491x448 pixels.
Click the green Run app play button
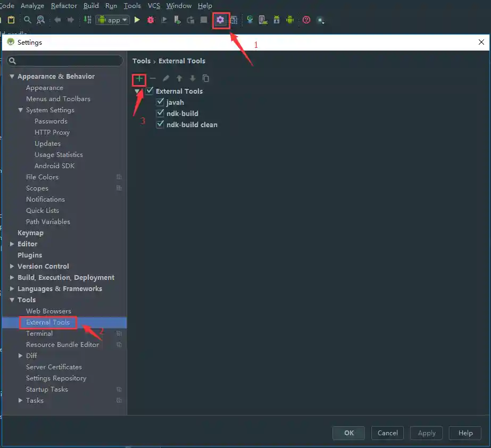pos(137,20)
